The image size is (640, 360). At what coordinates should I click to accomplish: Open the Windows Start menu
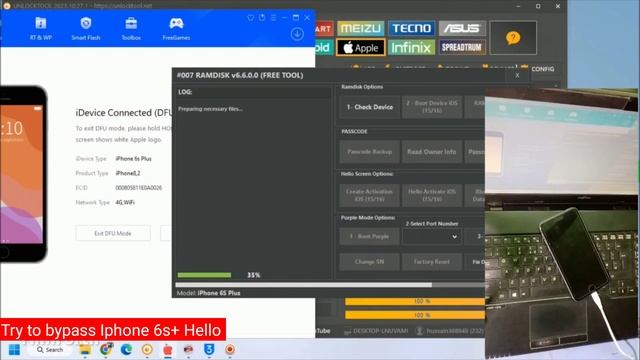tap(14, 350)
